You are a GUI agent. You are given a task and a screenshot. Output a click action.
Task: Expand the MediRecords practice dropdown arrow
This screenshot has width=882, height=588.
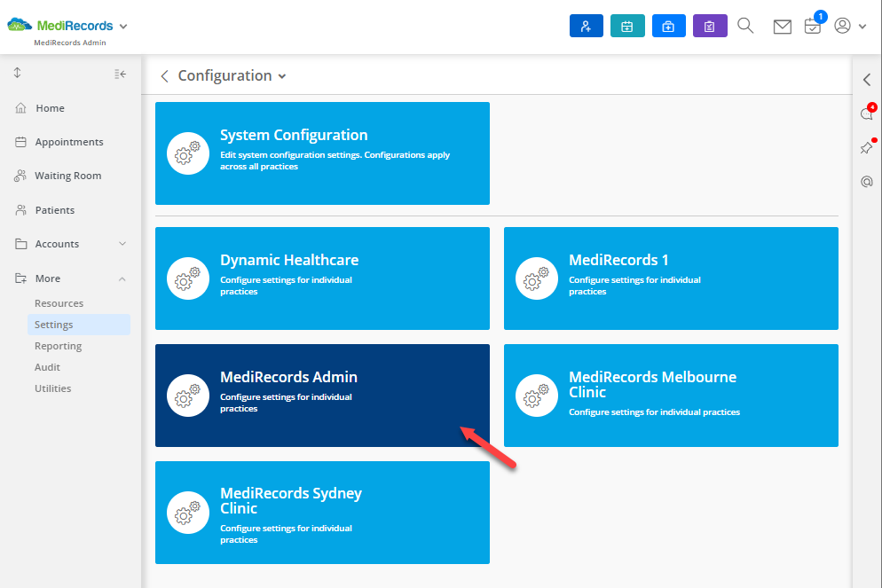coord(123,27)
